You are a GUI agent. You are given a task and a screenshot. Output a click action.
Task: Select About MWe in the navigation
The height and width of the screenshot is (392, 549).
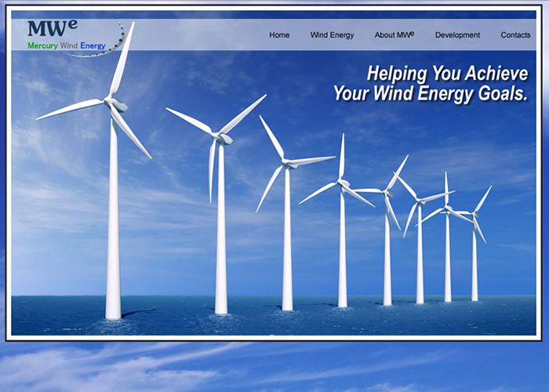tap(394, 35)
